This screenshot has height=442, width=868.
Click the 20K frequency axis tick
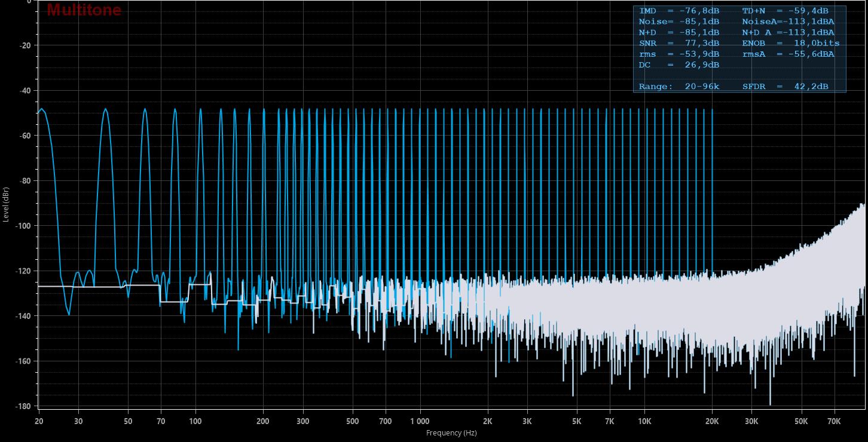[712, 421]
